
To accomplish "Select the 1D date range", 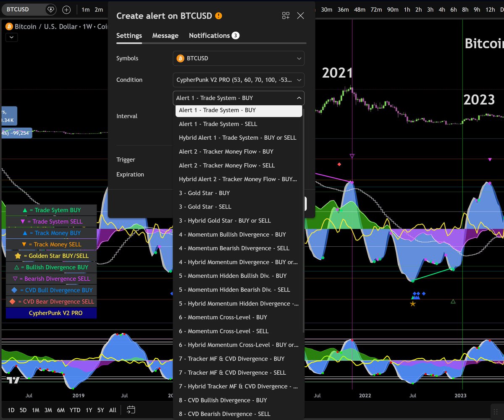I will point(11,410).
